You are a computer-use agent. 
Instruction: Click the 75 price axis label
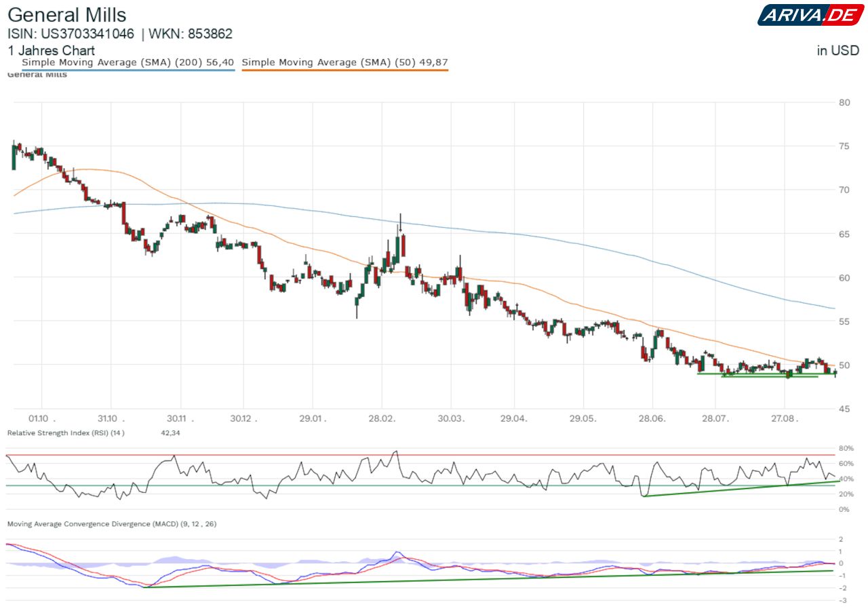coord(844,146)
